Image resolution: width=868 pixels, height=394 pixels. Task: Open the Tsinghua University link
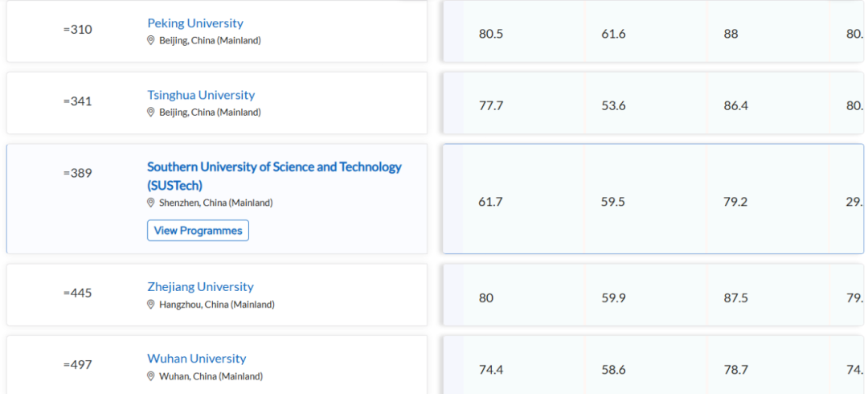pos(201,95)
